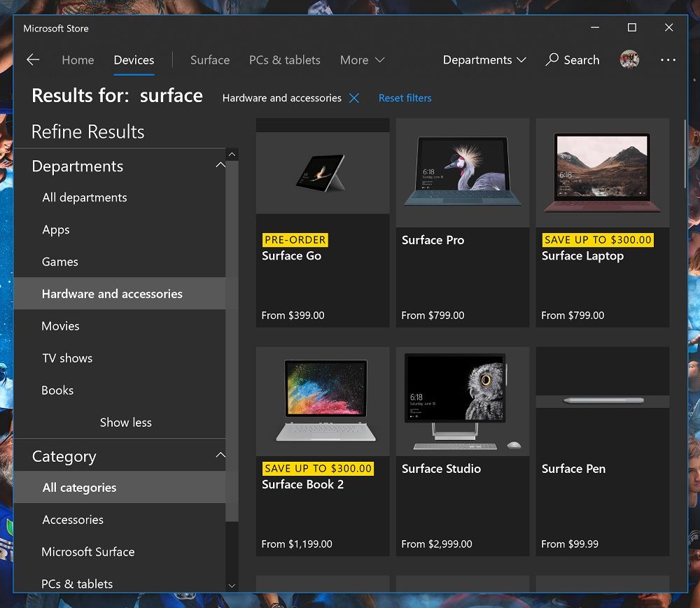Select the Accessories category filter
This screenshot has height=608, width=700.
73,520
